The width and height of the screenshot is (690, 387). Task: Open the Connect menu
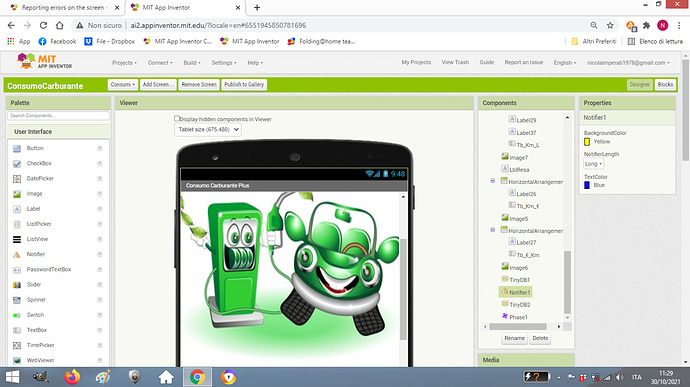point(160,63)
